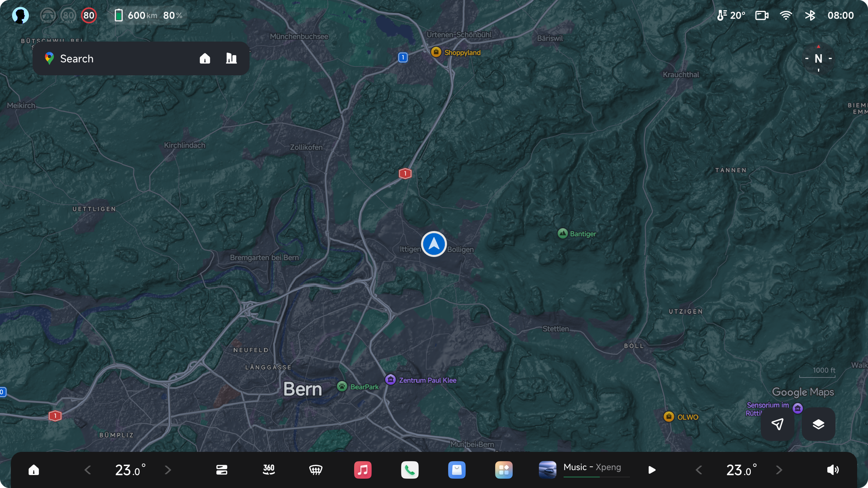The height and width of the screenshot is (488, 868).
Task: Tap the Zollikofen town label
Action: (x=306, y=147)
